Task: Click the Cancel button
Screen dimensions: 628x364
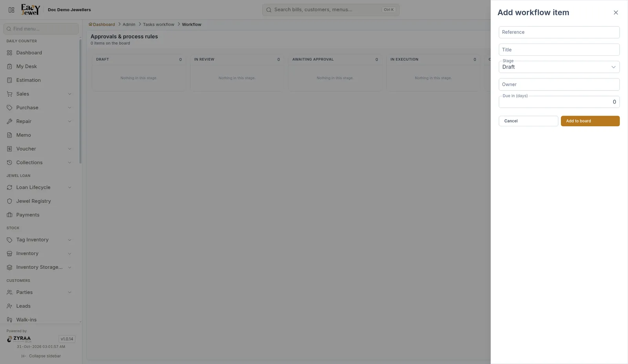Action: click(x=528, y=121)
